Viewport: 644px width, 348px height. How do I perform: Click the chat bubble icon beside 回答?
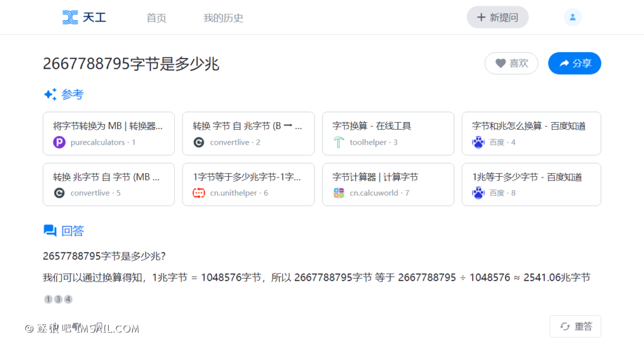(50, 231)
